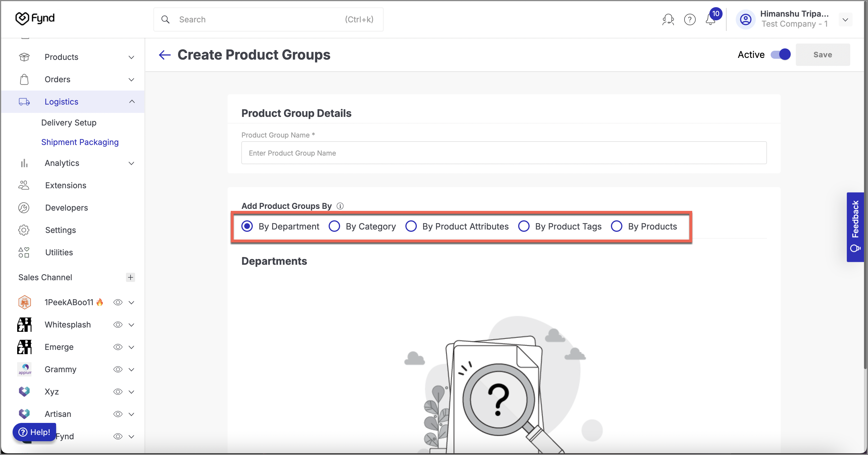The height and width of the screenshot is (455, 868).
Task: Collapse the Logistics menu chevron
Action: pos(132,101)
